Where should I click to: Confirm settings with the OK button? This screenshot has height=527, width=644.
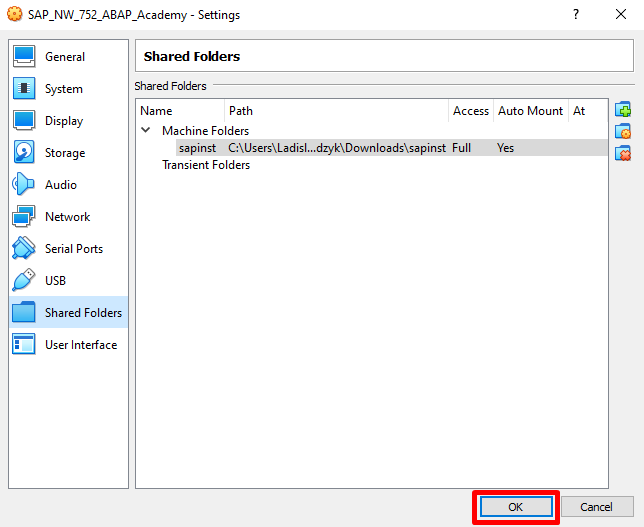pos(516,507)
